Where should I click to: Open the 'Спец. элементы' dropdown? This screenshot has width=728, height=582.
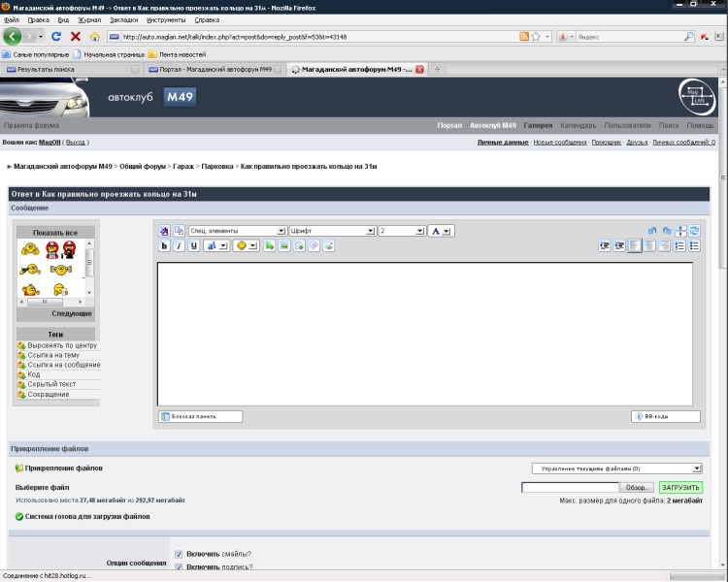coord(236,231)
